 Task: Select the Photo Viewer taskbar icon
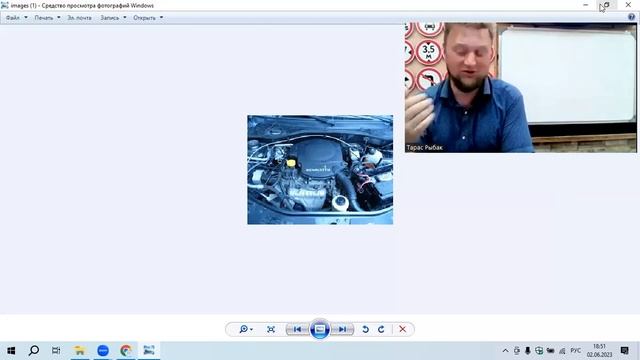149,350
